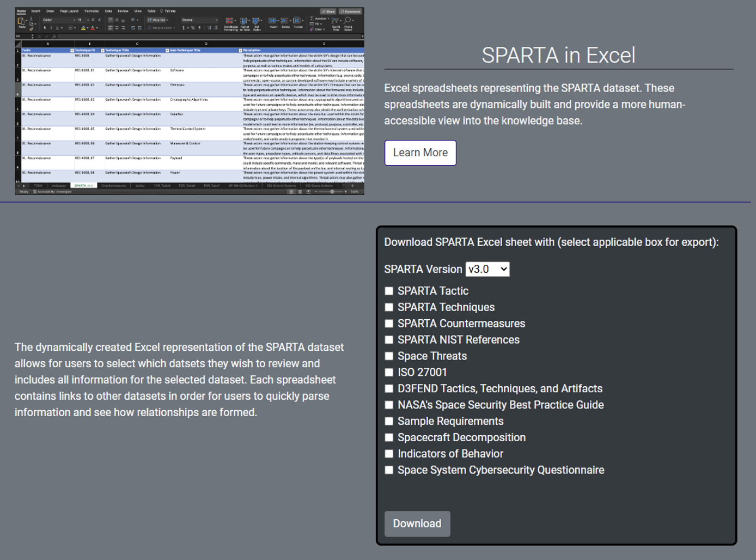Screen dimensions: 756x560
Task: Tick the SPARTA Techniques checkbox
Action: point(389,307)
